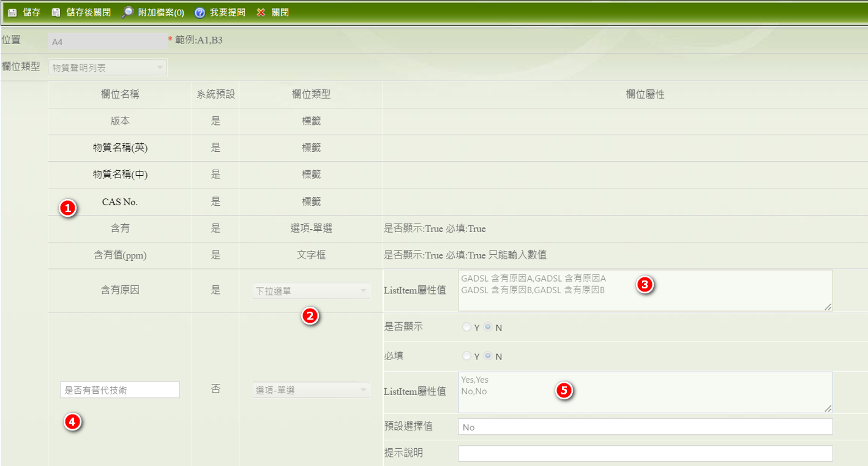Click the 儲存 save disk icon
Image resolution: width=868 pixels, height=466 pixels.
click(x=12, y=12)
